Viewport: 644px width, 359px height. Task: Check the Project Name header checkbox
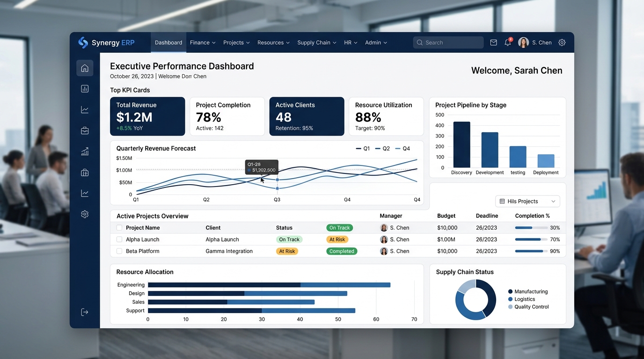click(x=119, y=228)
